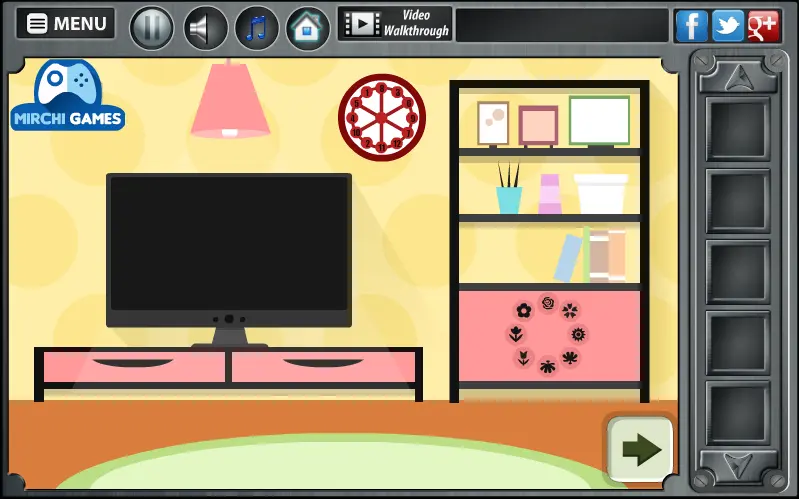The width and height of the screenshot is (799, 499).
Task: Open the Video Walkthrough
Action: pyautogui.click(x=395, y=23)
